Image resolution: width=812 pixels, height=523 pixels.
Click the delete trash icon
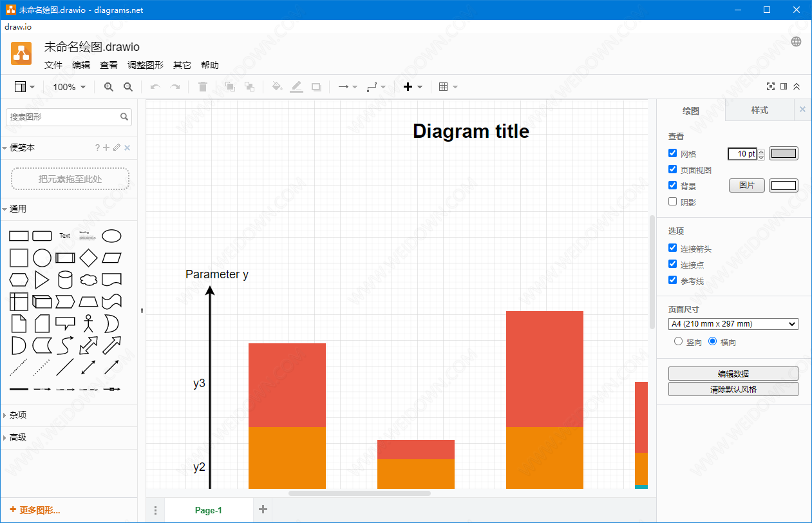(x=203, y=87)
